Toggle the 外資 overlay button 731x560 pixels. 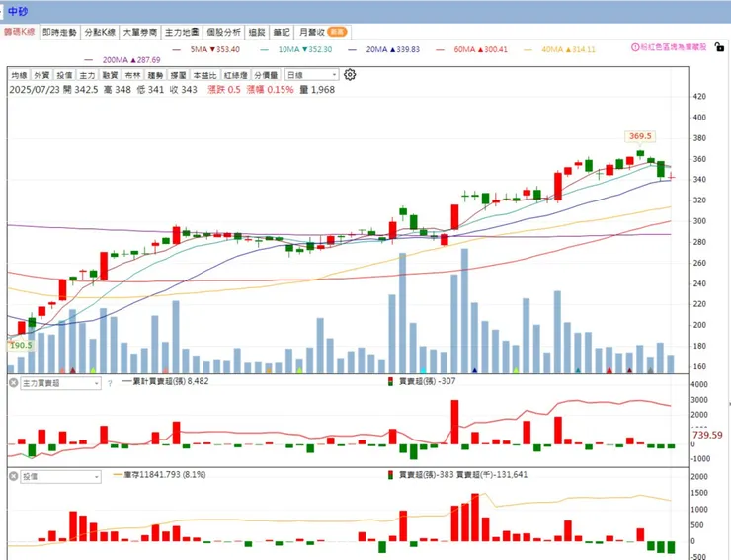pos(41,75)
